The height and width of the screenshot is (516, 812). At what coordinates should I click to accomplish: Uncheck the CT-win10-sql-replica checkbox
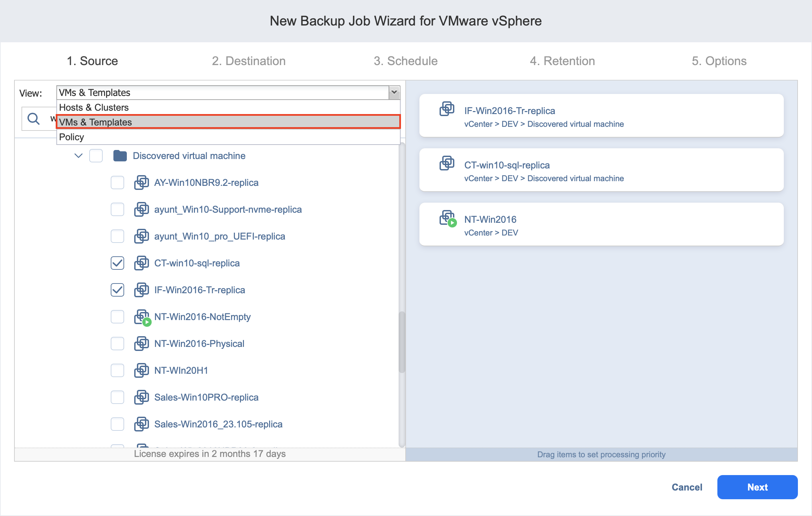tap(117, 263)
